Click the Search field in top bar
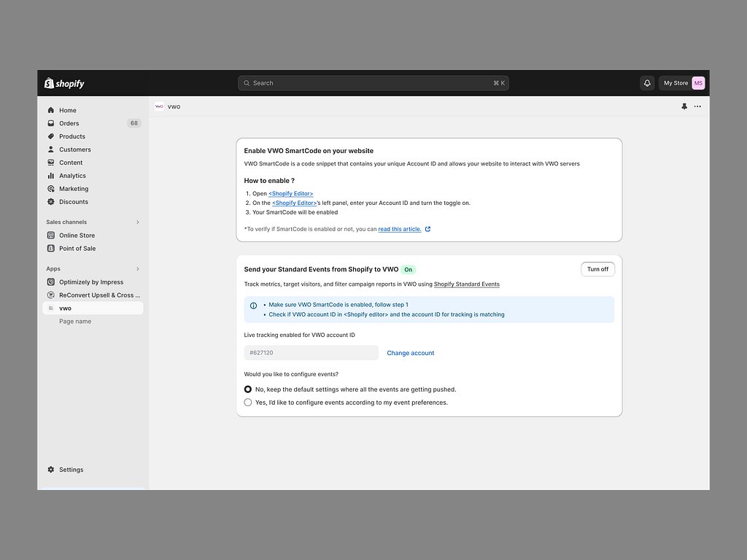 point(373,83)
